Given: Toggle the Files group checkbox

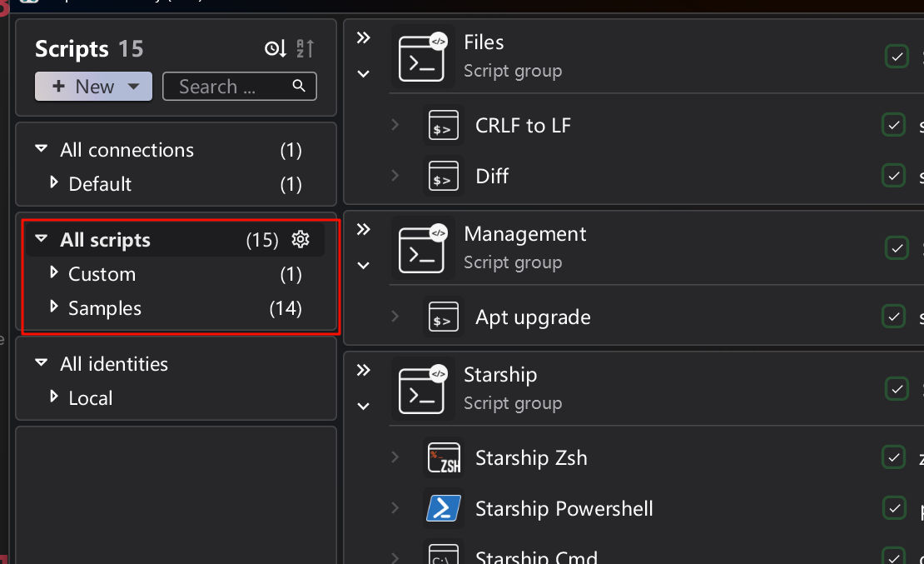Looking at the screenshot, I should pos(897,57).
